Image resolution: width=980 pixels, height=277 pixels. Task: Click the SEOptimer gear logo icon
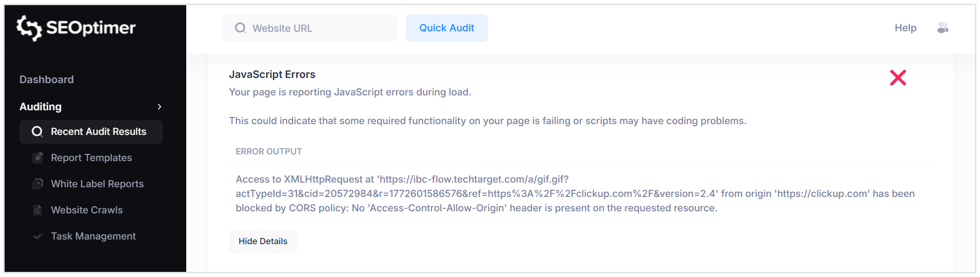(x=29, y=28)
